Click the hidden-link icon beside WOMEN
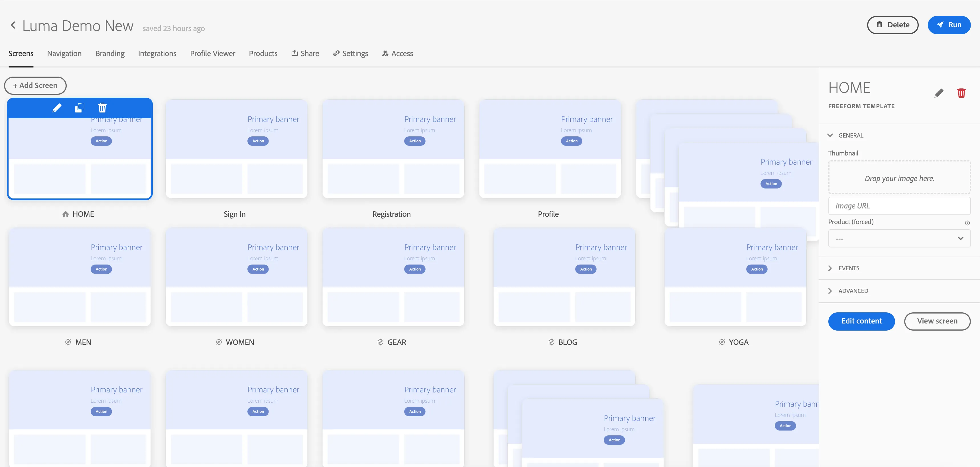Screen dimensions: 980x467 click(x=219, y=342)
